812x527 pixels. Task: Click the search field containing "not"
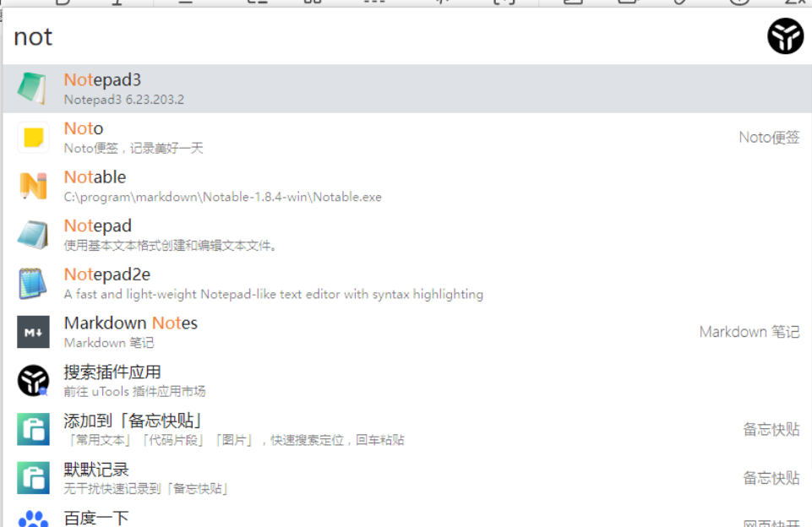384,37
